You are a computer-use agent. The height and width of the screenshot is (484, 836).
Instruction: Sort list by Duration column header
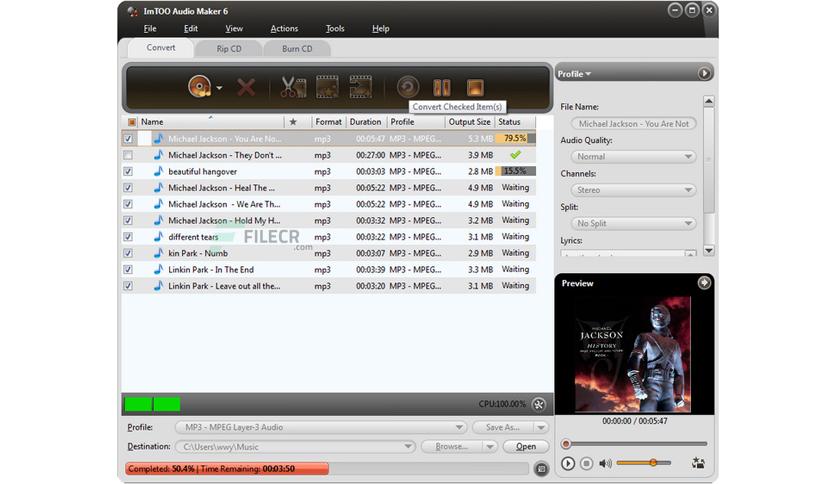[365, 122]
